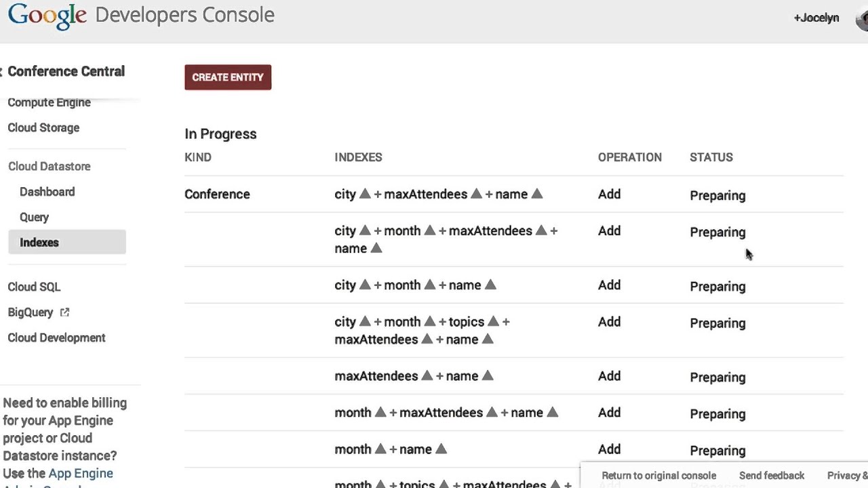Select Query in the Cloud Datastore menu
868x488 pixels.
34,218
